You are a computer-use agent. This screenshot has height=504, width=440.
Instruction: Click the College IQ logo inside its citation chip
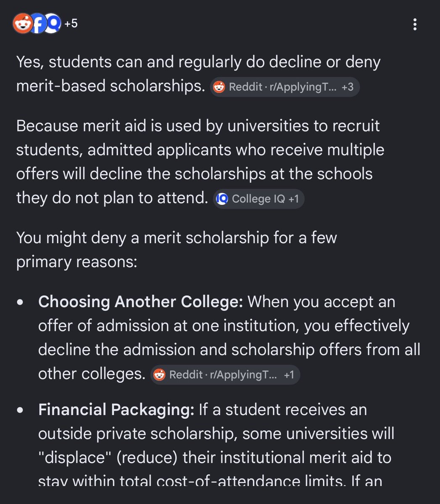pos(222,199)
